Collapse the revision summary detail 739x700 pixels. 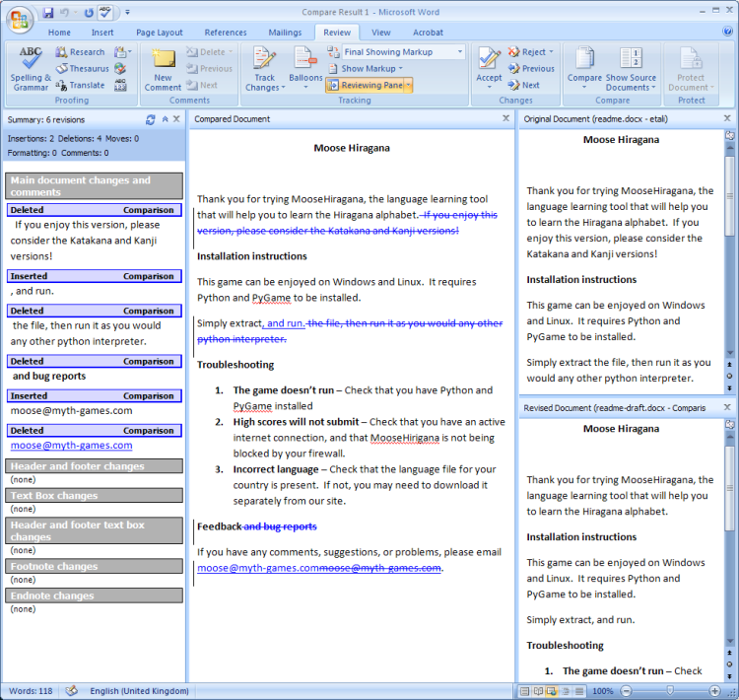165,119
